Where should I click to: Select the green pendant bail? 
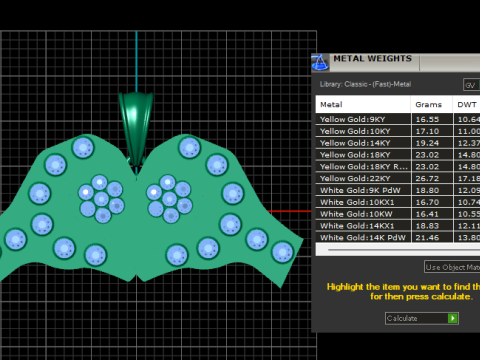(x=136, y=129)
